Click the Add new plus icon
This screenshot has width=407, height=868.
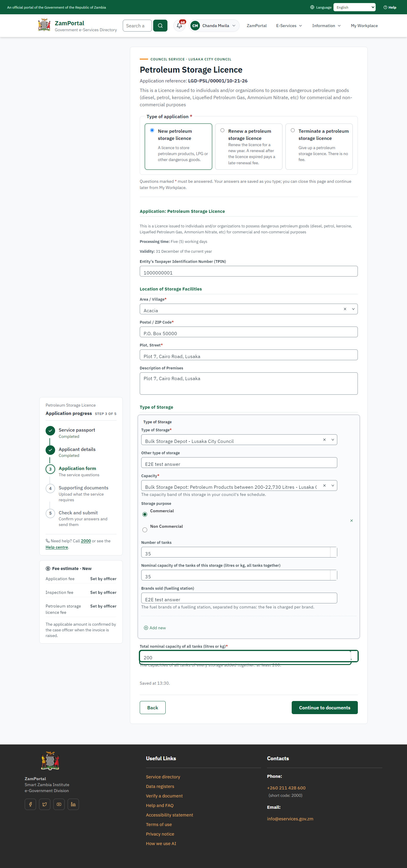146,628
